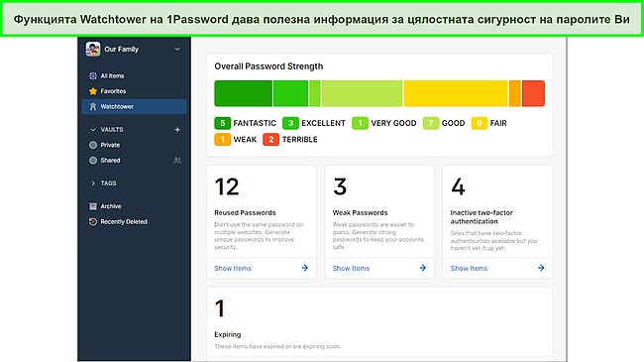Click the orange Weak strength bar segment

click(x=515, y=93)
